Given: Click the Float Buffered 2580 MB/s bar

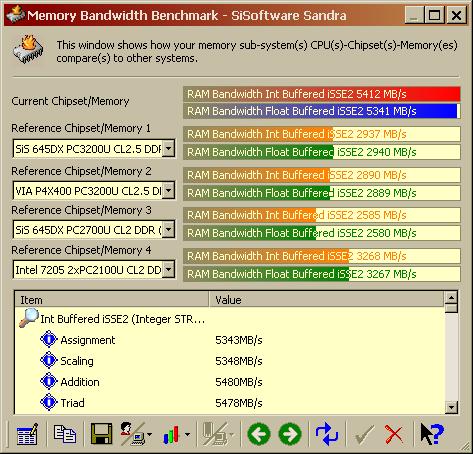Looking at the screenshot, I should click(x=322, y=233).
